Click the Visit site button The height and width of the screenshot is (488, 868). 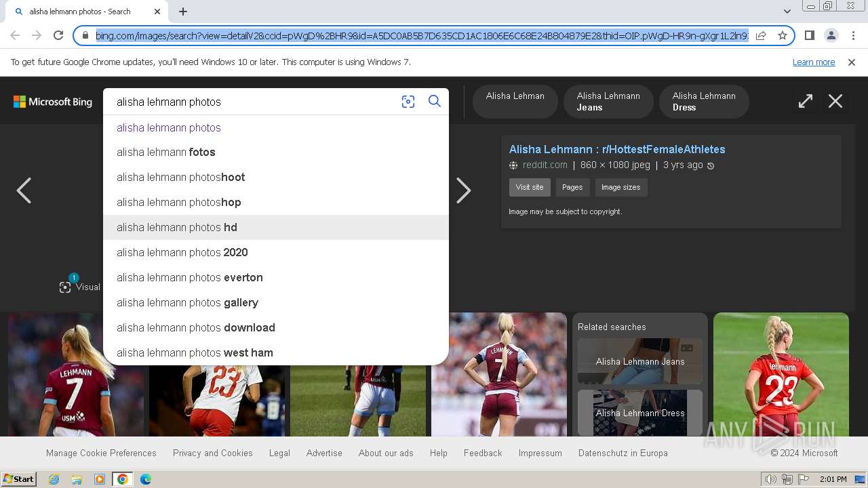(530, 187)
